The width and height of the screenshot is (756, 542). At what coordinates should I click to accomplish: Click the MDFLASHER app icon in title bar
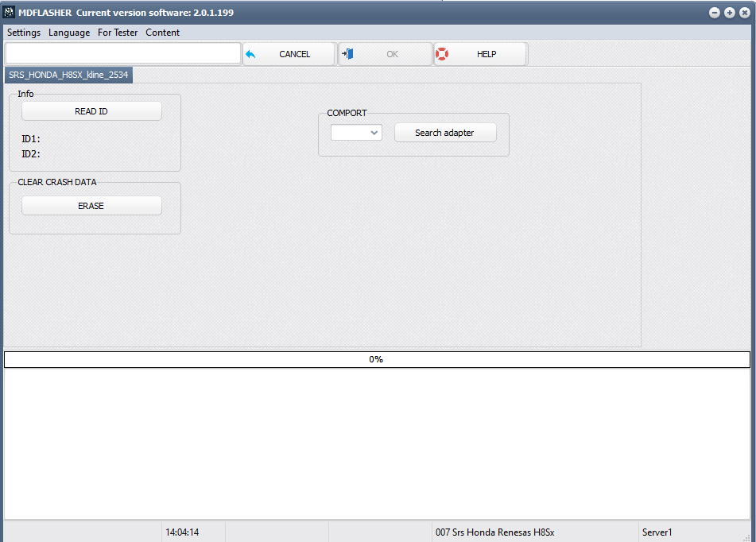9,13
